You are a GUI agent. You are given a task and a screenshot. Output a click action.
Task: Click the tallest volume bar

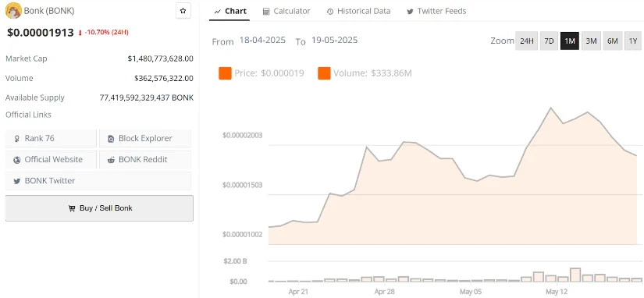pyautogui.click(x=575, y=275)
